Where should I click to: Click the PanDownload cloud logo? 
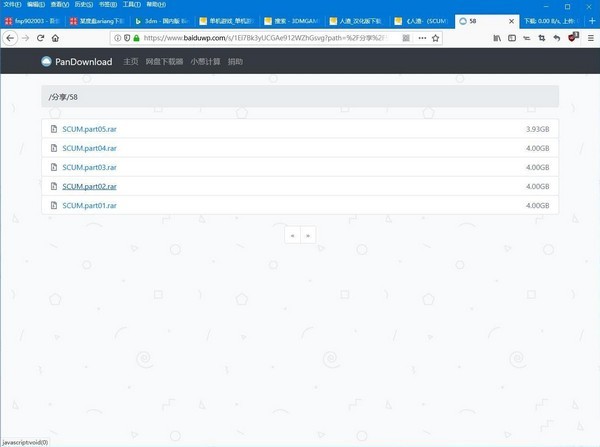[x=46, y=62]
